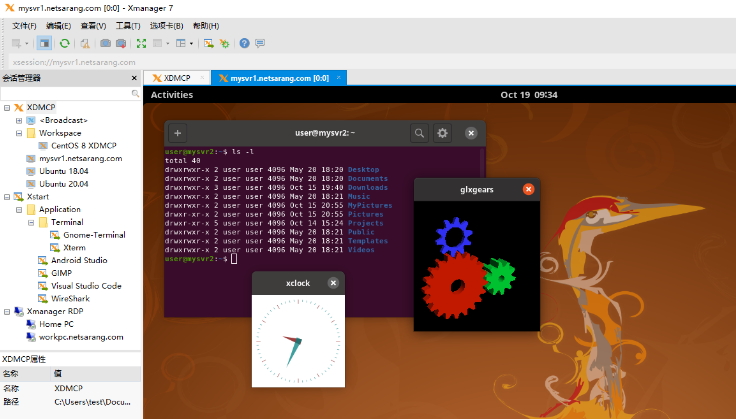This screenshot has height=419, width=736.
Task: Close the XDMCP tab
Action: (x=202, y=78)
